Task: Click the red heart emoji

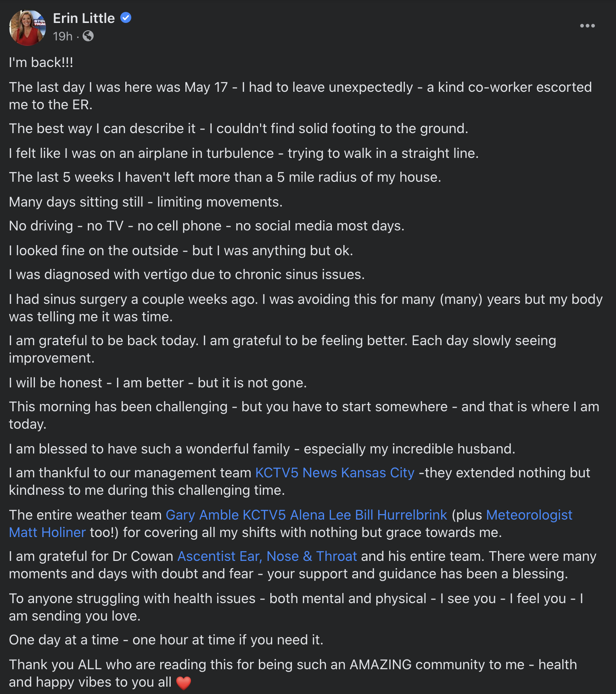Action: coord(184,683)
